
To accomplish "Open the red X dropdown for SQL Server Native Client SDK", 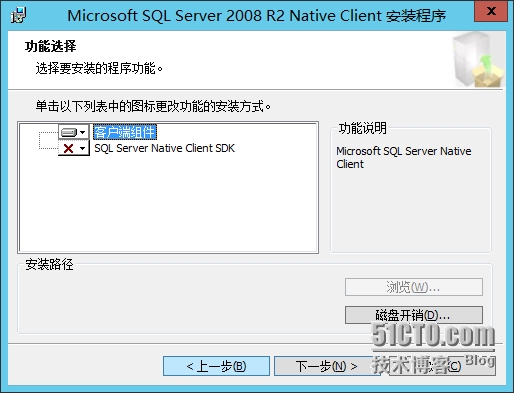I will [74, 148].
